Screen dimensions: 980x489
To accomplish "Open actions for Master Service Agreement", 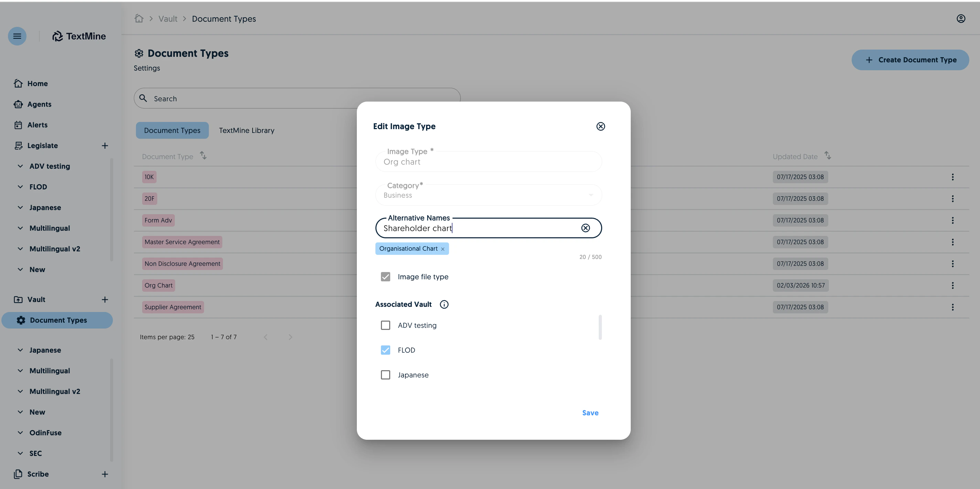I will click(x=952, y=242).
